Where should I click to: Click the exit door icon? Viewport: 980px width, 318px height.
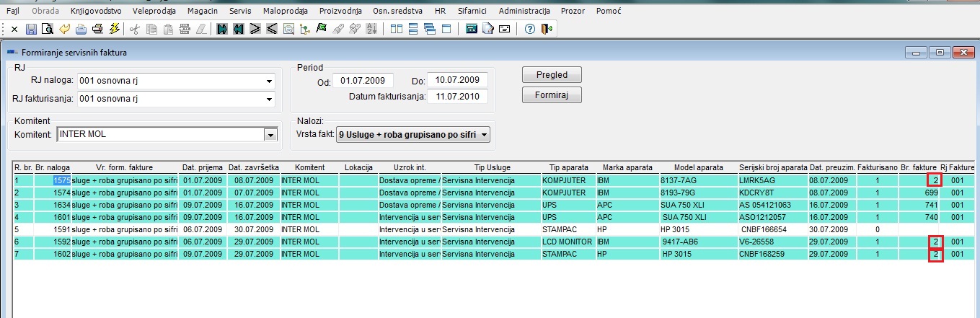(546, 30)
